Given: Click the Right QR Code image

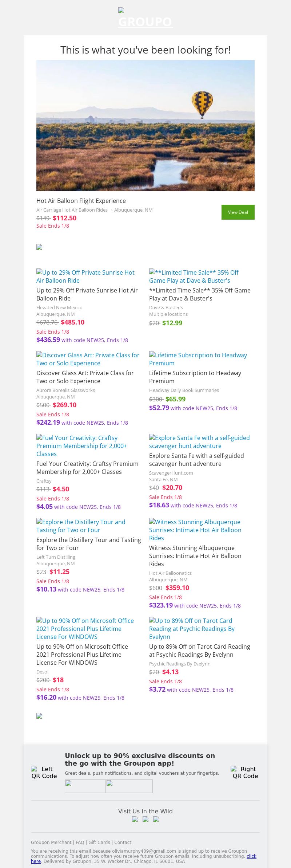Looking at the screenshot, I should (x=245, y=772).
